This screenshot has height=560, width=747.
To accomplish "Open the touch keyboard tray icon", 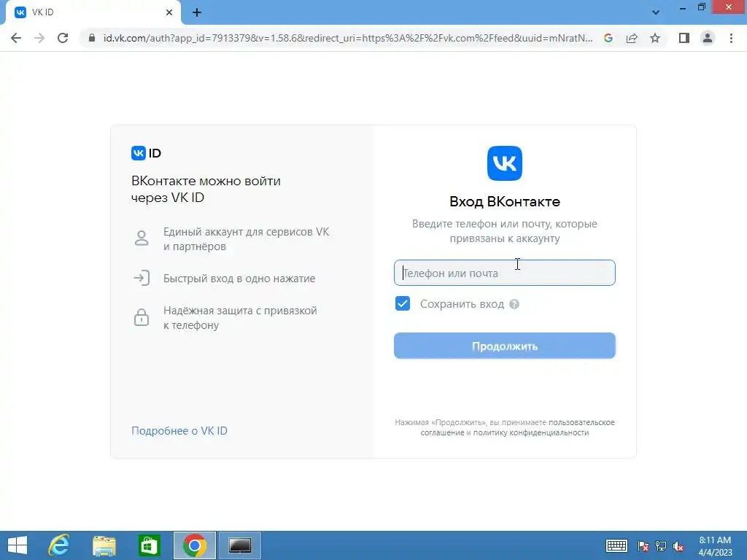I will tap(616, 545).
